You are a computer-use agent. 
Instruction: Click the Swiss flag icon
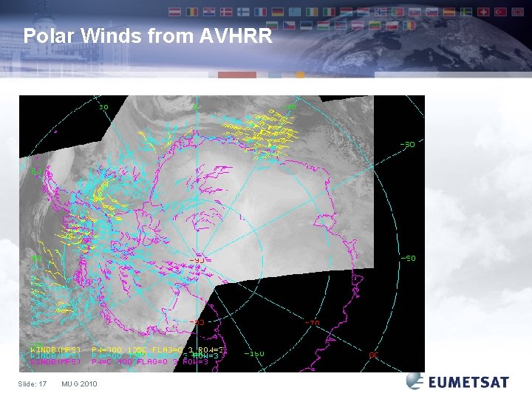pyautogui.click(x=483, y=13)
